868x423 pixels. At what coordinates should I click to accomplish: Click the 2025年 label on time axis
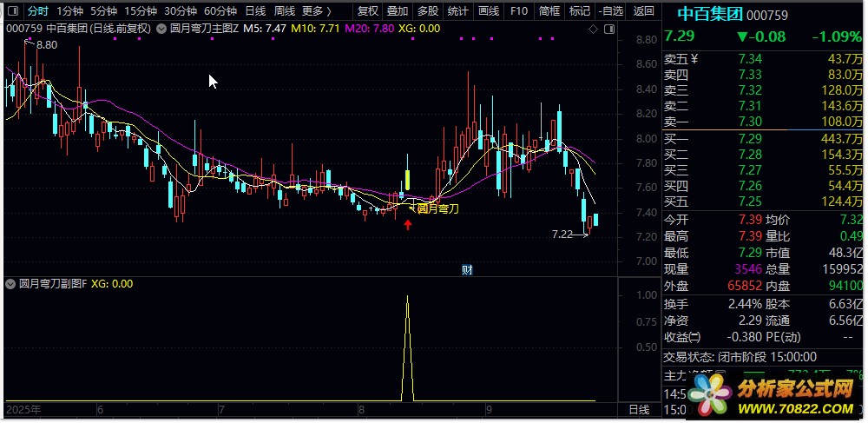click(x=23, y=410)
